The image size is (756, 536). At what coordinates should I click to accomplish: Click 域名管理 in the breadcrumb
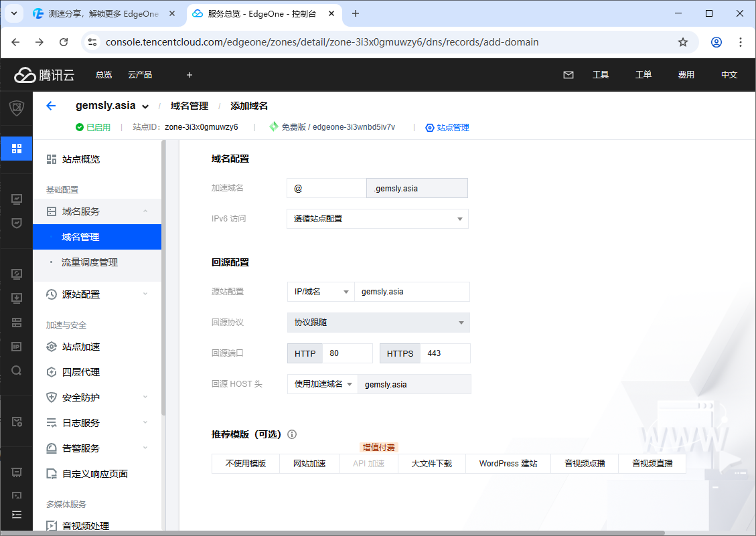190,106
